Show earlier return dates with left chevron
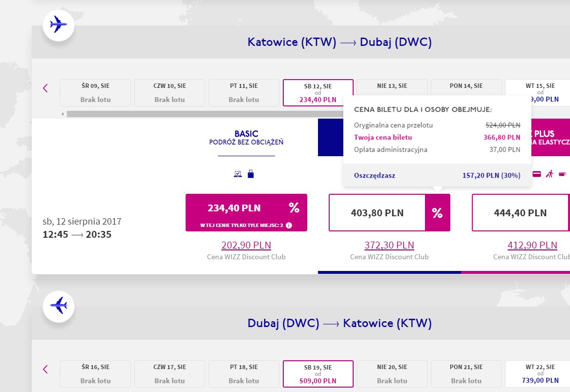This screenshot has height=392, width=570. click(x=45, y=369)
